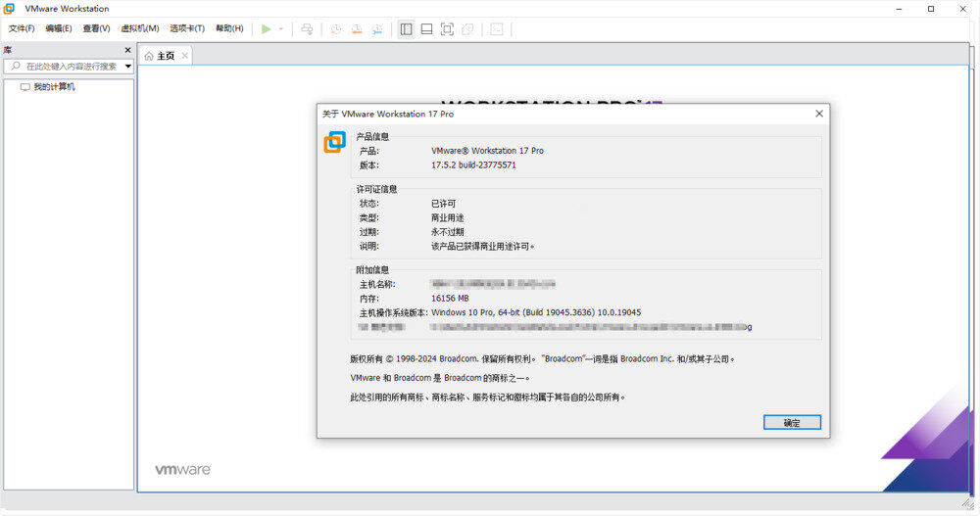
Task: Maximize the VMware Workstation window
Action: point(931,9)
